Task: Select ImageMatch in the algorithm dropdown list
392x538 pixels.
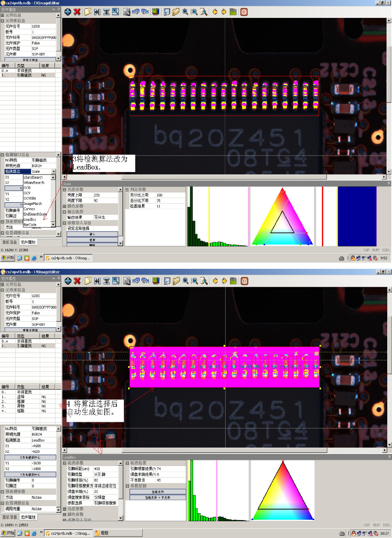Action: (x=37, y=203)
